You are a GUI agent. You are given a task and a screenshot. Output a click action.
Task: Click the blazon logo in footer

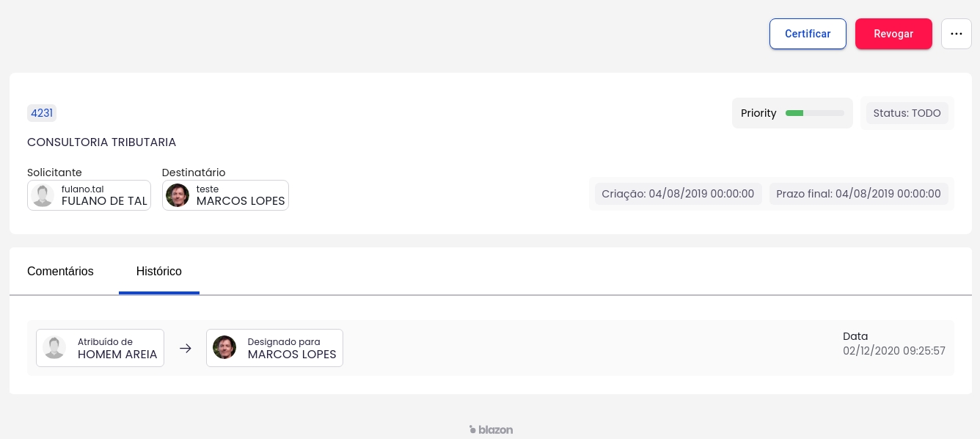(x=491, y=429)
